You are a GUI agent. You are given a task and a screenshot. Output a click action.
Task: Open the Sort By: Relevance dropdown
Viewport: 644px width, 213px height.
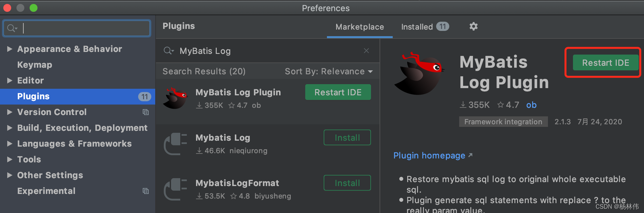tap(329, 71)
